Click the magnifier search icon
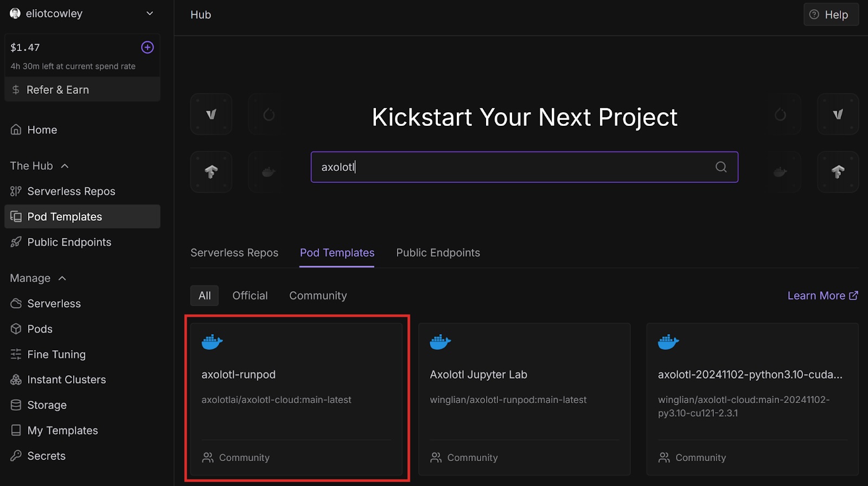Viewport: 868px width, 486px height. tap(721, 167)
